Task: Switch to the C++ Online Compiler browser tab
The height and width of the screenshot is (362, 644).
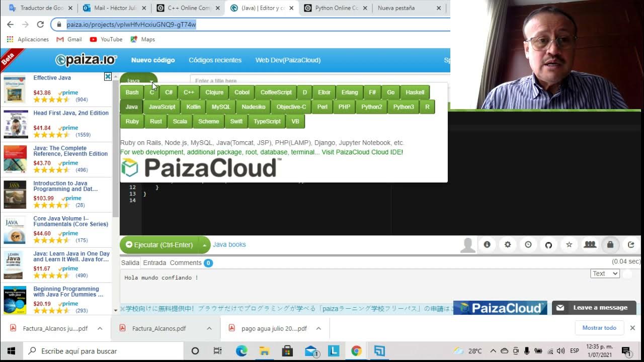Action: point(189,8)
